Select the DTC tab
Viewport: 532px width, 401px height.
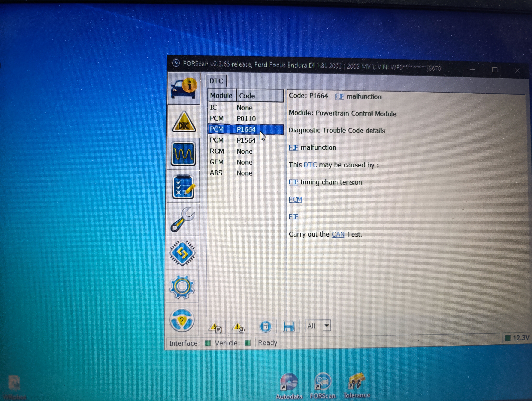[216, 81]
